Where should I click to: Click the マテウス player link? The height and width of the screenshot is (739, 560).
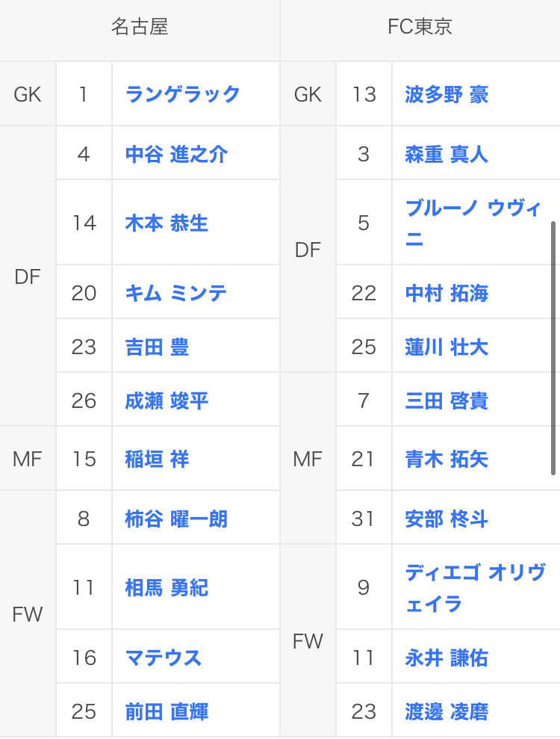(x=164, y=658)
